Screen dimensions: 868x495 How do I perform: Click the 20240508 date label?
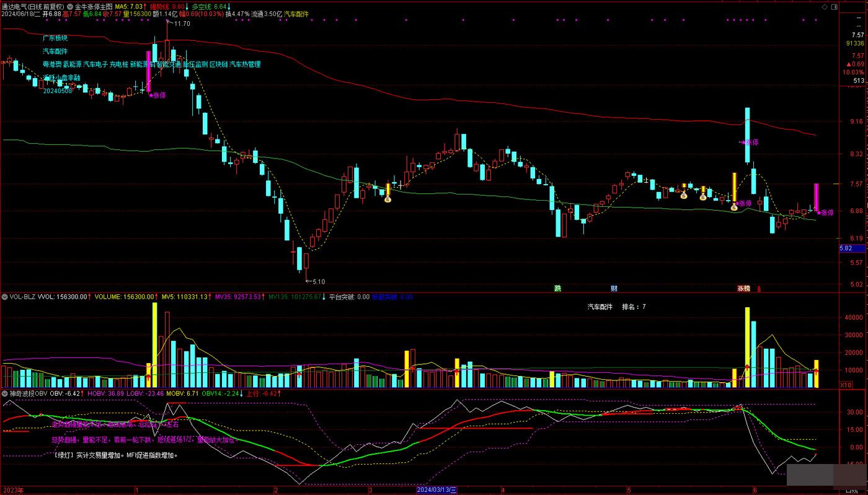[x=58, y=91]
